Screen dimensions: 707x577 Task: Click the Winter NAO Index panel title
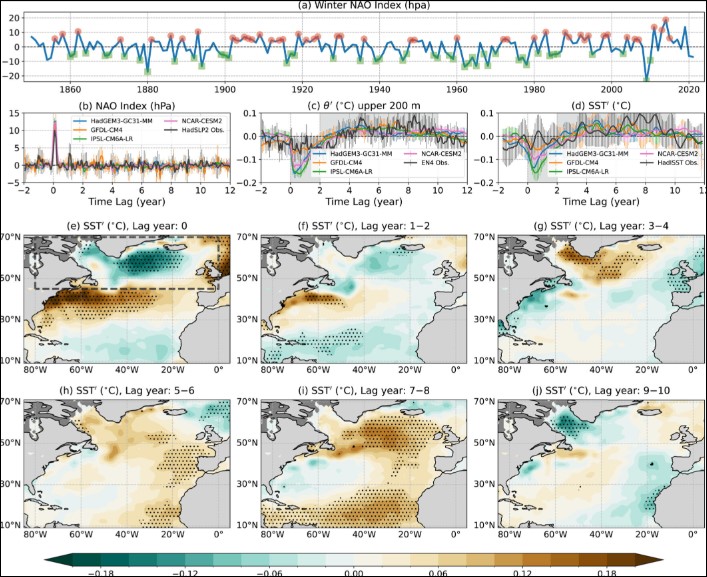pyautogui.click(x=353, y=6)
